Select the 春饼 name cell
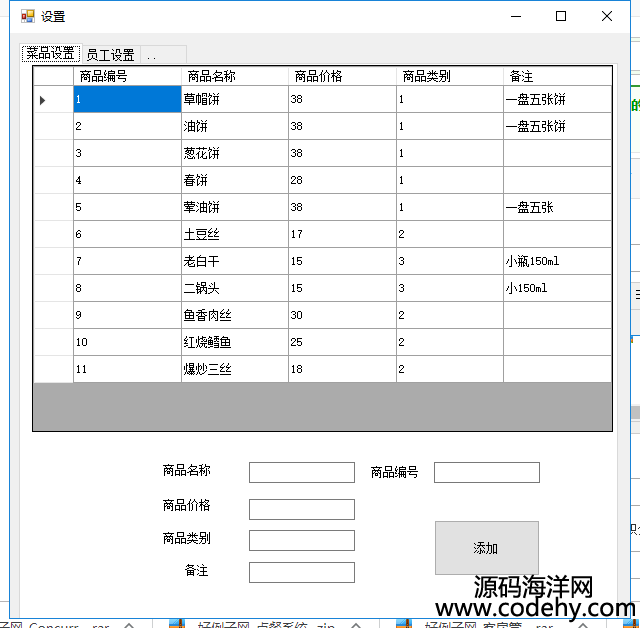The width and height of the screenshot is (640, 628). coord(235,180)
